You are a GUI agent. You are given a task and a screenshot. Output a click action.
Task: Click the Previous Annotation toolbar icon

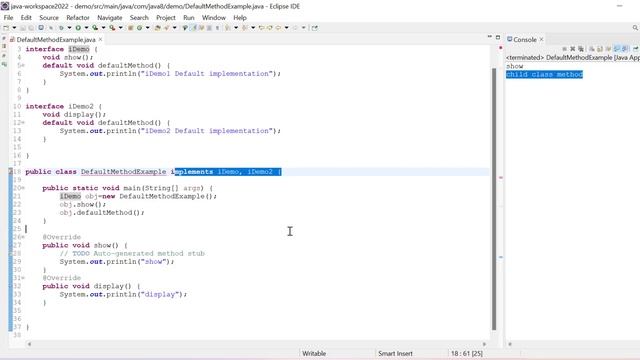(244, 28)
